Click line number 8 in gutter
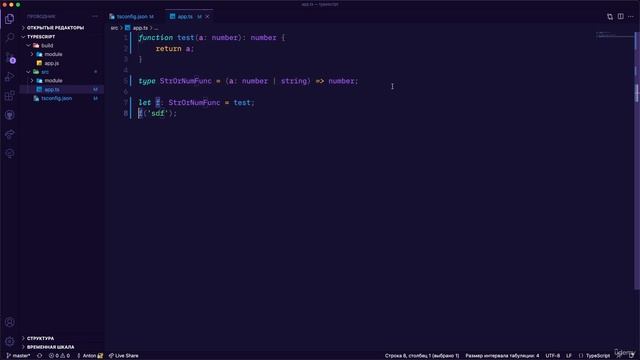Screen dimensions: 640x360 click(126, 113)
